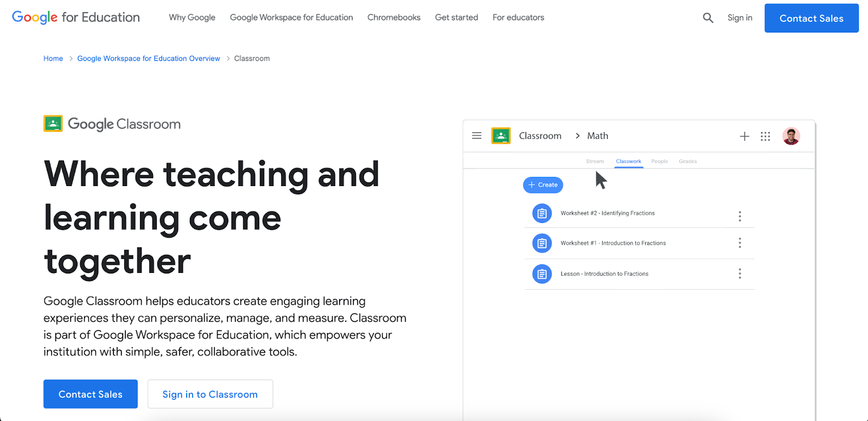The height and width of the screenshot is (421, 868).
Task: Click Classroom title in mockup header
Action: [x=540, y=136]
